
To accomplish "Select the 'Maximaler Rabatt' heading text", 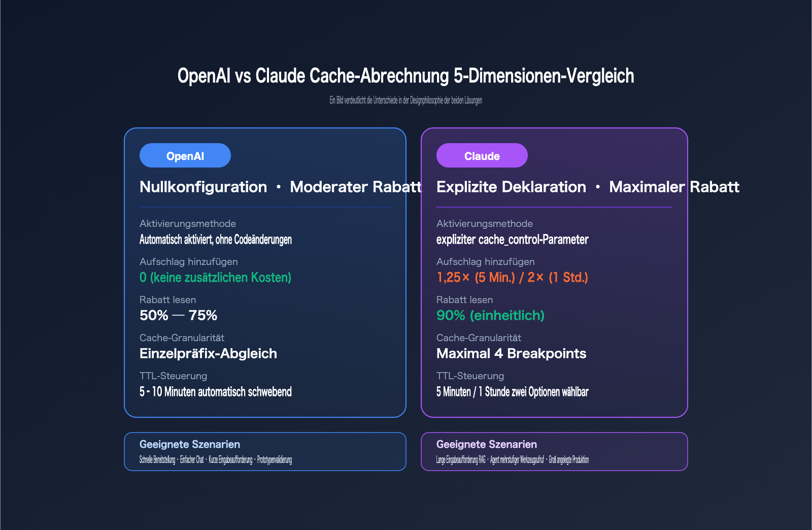I will 674,187.
